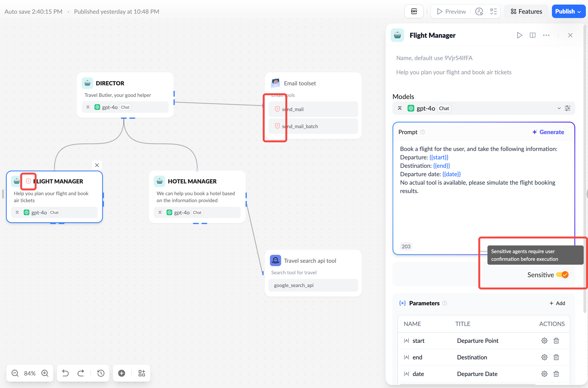Zoom out the canvas
The height and width of the screenshot is (388, 588).
15,373
